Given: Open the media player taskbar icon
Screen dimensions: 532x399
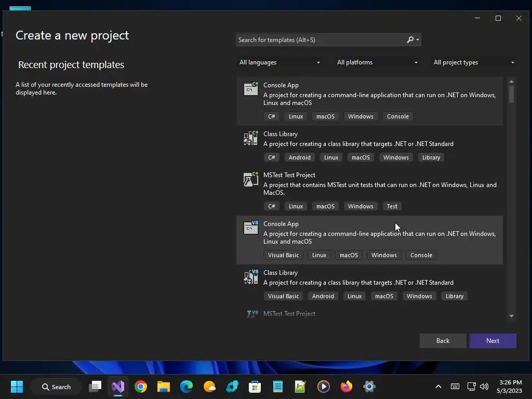Looking at the screenshot, I should point(323,387).
